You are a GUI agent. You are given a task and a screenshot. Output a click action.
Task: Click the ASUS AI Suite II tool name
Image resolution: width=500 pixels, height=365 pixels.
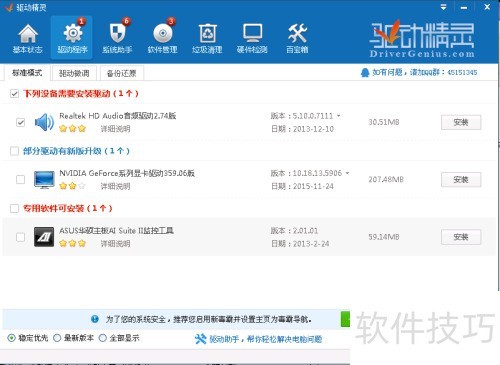click(x=116, y=230)
